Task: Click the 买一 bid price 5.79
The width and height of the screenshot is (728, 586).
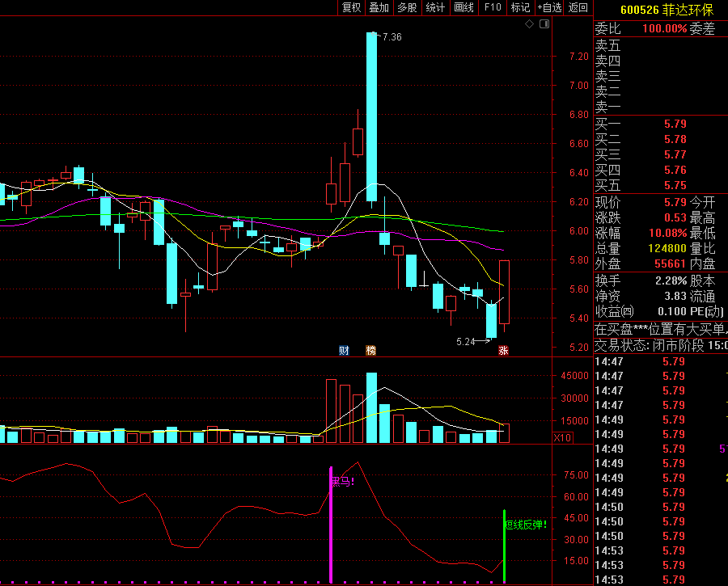Action: pyautogui.click(x=675, y=124)
